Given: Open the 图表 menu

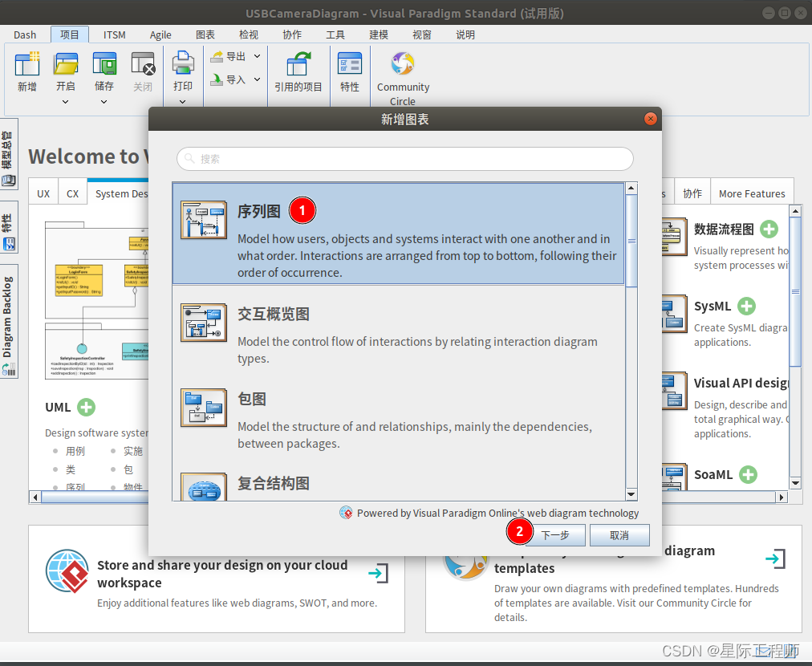Looking at the screenshot, I should [205, 35].
